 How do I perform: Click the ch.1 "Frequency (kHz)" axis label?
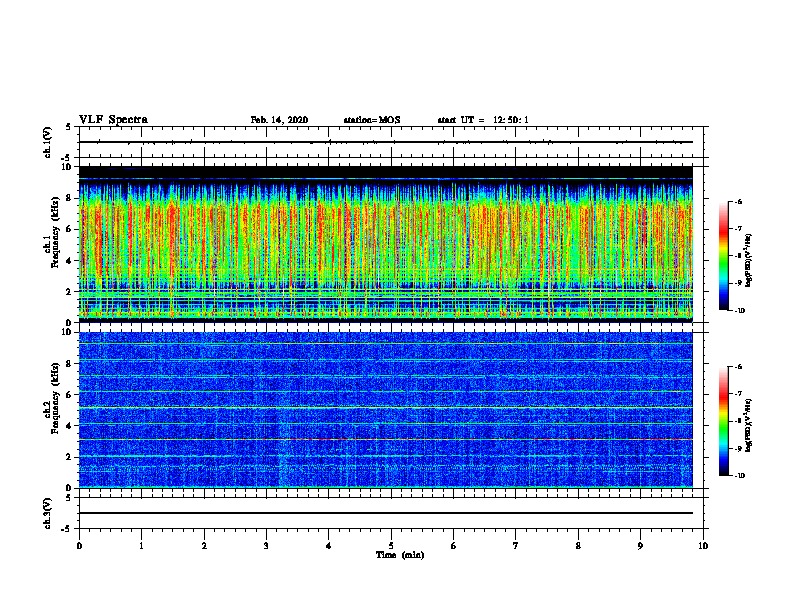pyautogui.click(x=56, y=232)
